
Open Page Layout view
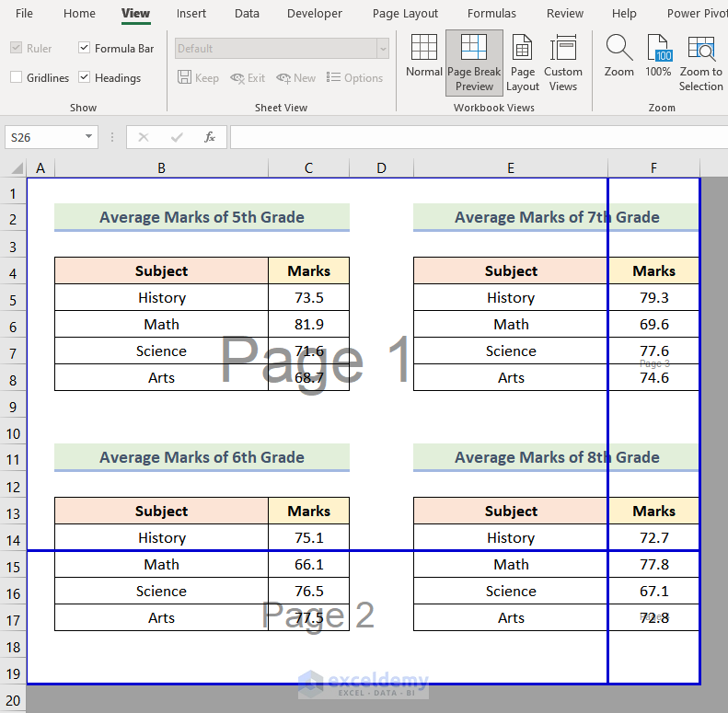(522, 62)
